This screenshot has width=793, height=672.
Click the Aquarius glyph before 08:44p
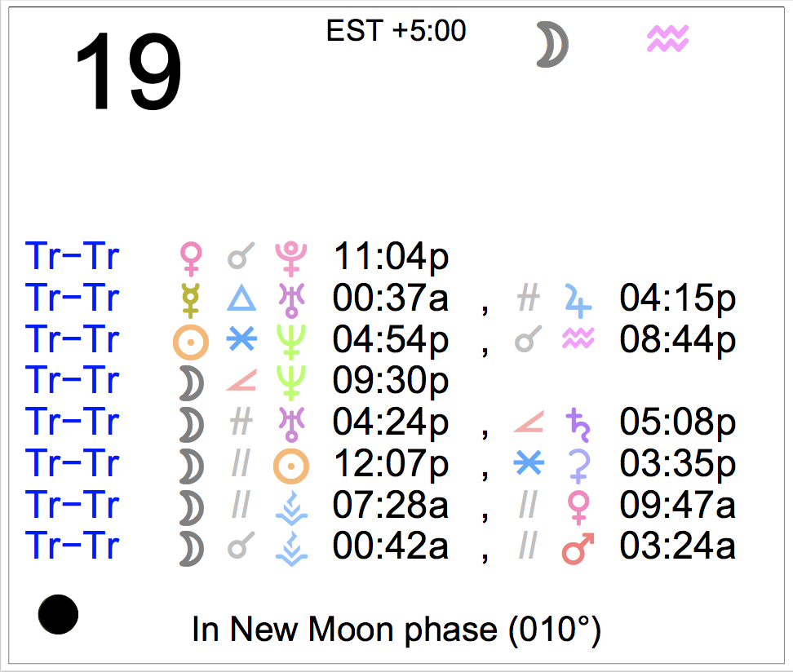pos(578,340)
